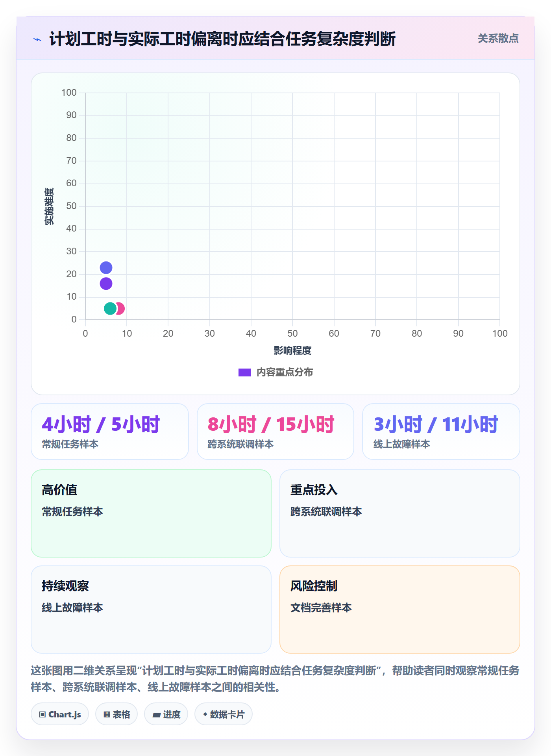This screenshot has height=756, width=551.
Task: Click the 内容重点分布 legend label
Action: (x=285, y=372)
